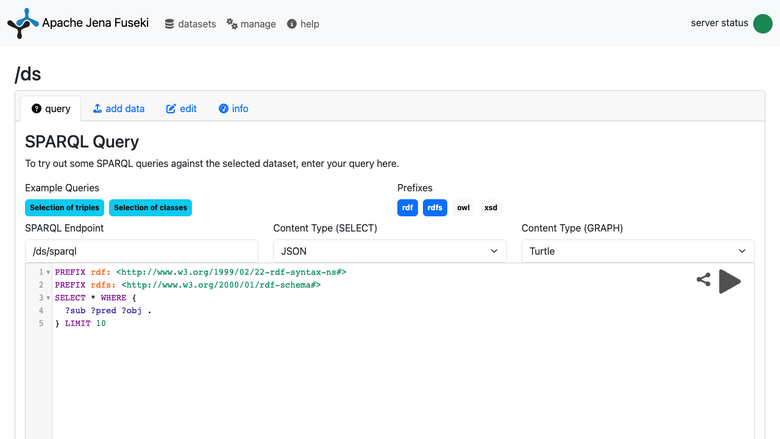Toggle the rdf prefix off
This screenshot has width=780, height=439.
pos(407,207)
